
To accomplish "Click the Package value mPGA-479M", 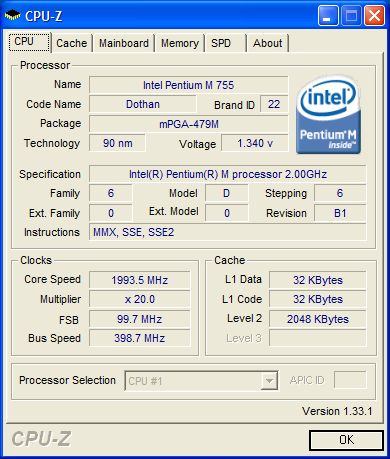I will click(188, 124).
